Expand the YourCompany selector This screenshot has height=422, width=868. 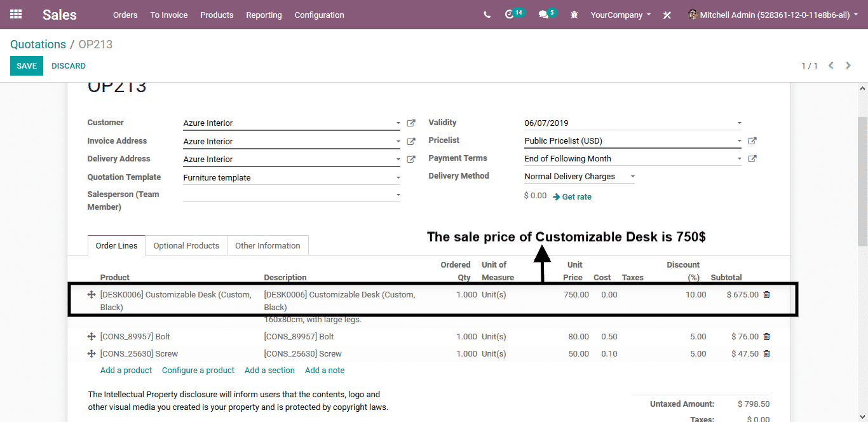tap(620, 15)
